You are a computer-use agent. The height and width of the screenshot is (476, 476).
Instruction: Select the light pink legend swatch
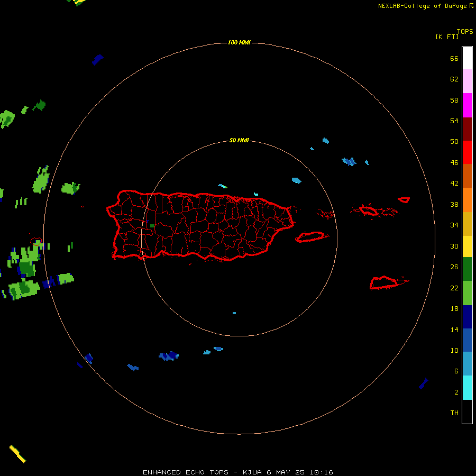pos(467,81)
